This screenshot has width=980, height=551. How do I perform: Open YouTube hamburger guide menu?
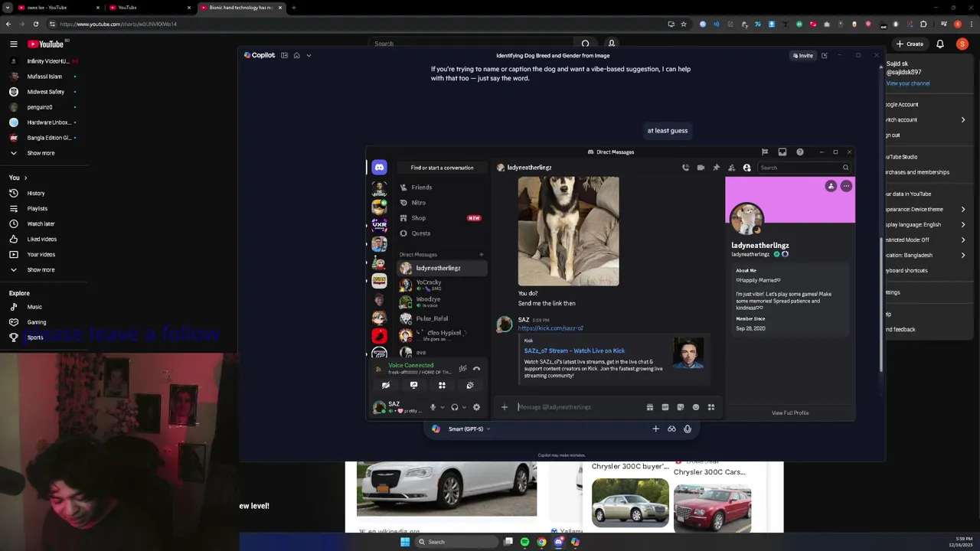[14, 44]
